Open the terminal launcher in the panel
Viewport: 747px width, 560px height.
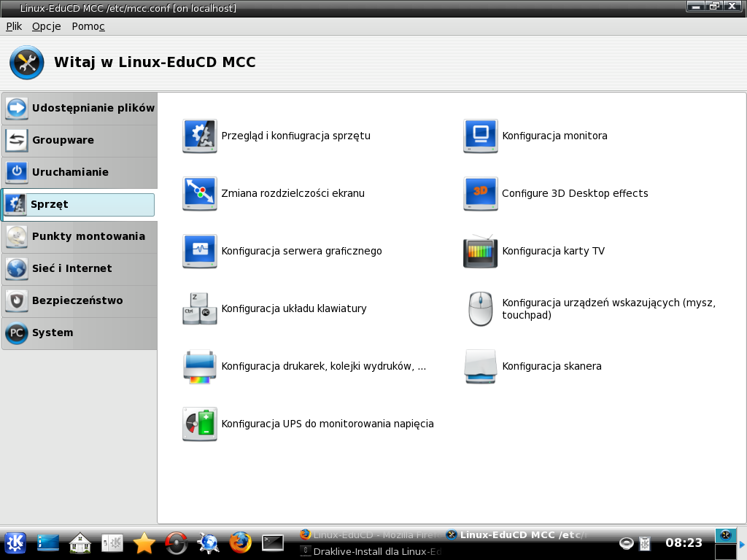pyautogui.click(x=273, y=542)
